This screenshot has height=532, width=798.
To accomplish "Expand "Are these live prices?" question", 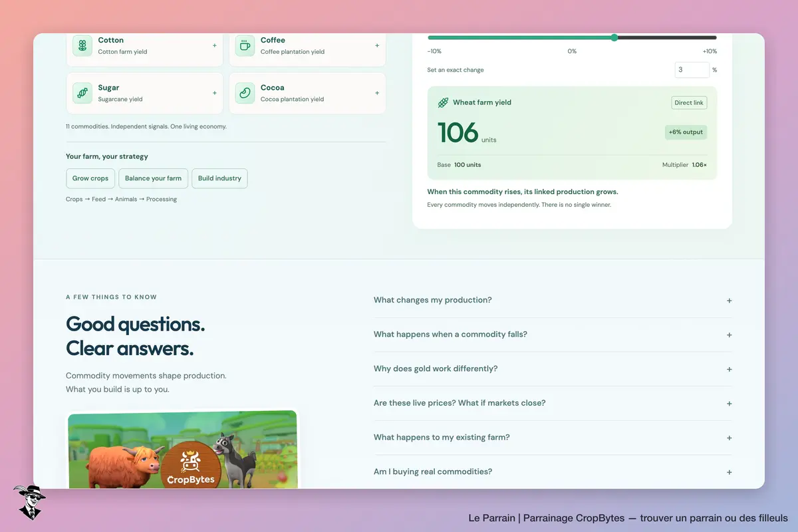I will (553, 404).
